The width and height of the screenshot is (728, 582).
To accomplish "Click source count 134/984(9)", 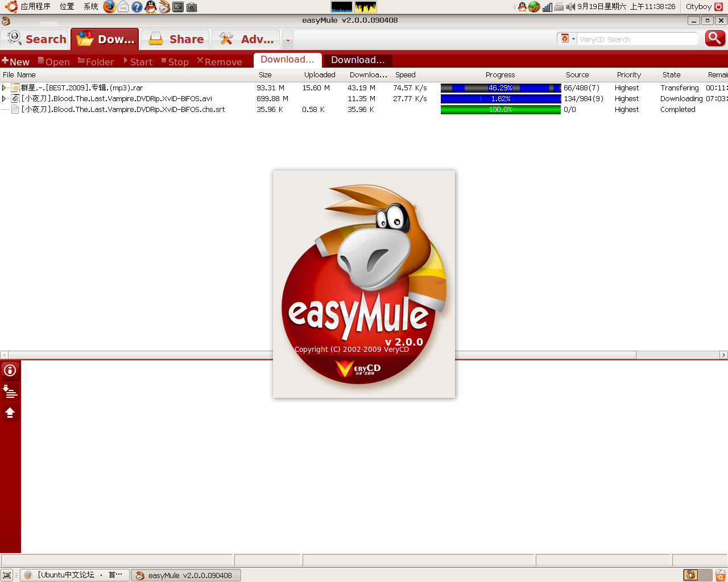I will [x=584, y=99].
